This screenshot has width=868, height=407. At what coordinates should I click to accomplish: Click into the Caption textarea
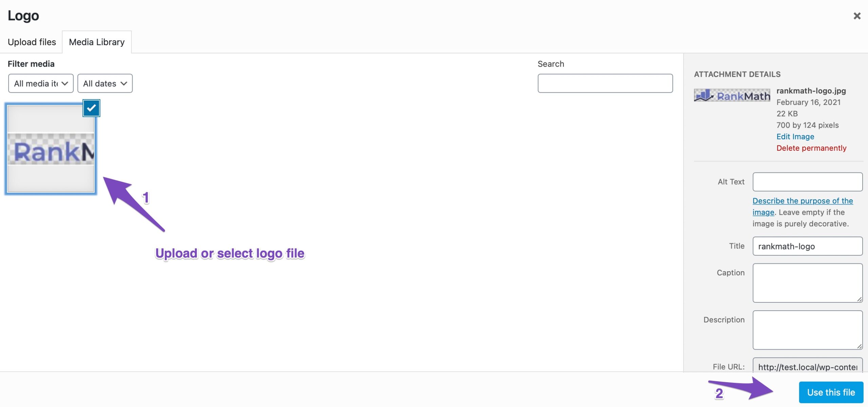tap(807, 283)
